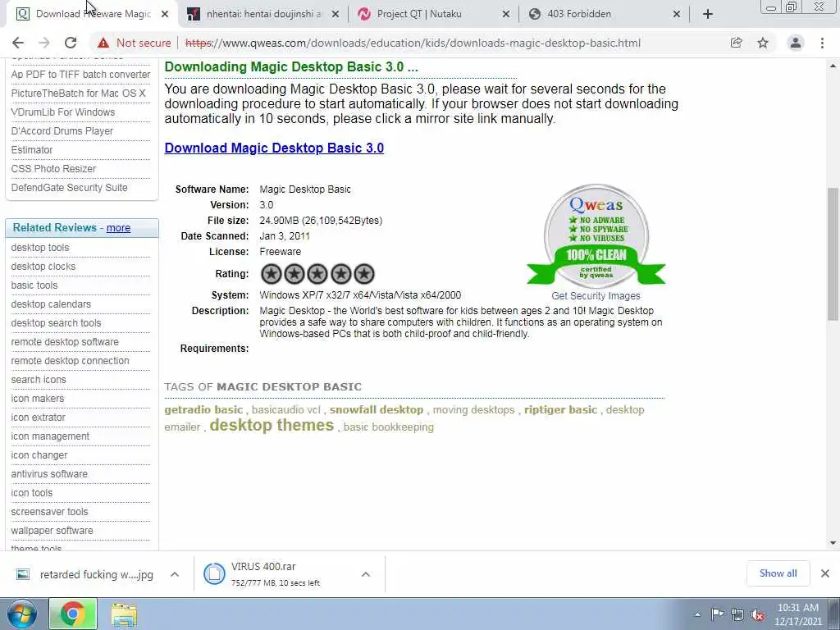Open VDrumLib For Windows link
The width and height of the screenshot is (840, 630).
62,112
